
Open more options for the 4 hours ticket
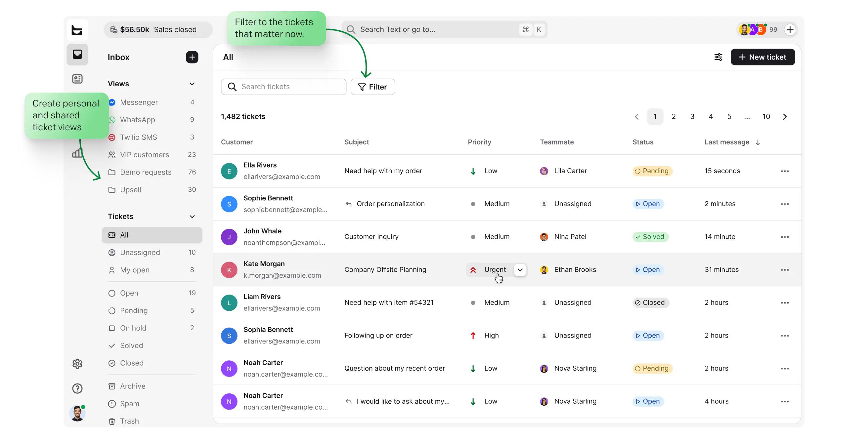coord(785,402)
